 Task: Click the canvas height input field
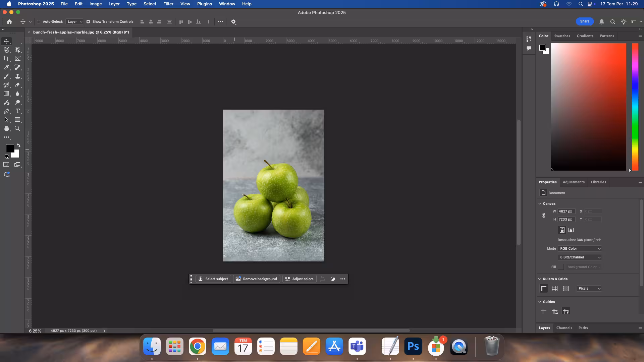click(567, 220)
